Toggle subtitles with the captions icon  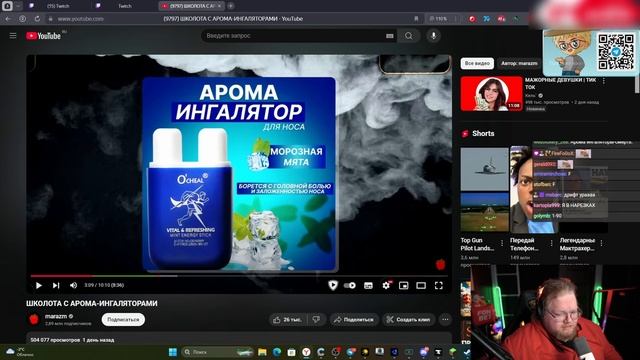pyautogui.click(x=368, y=285)
